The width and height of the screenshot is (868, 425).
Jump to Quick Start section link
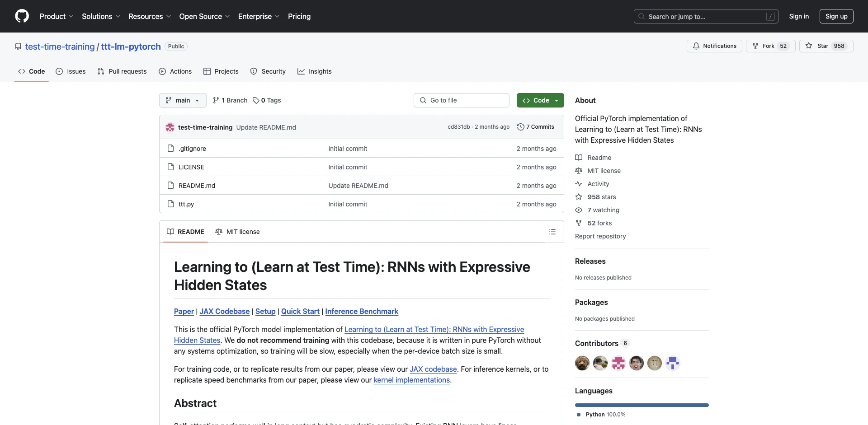(300, 311)
